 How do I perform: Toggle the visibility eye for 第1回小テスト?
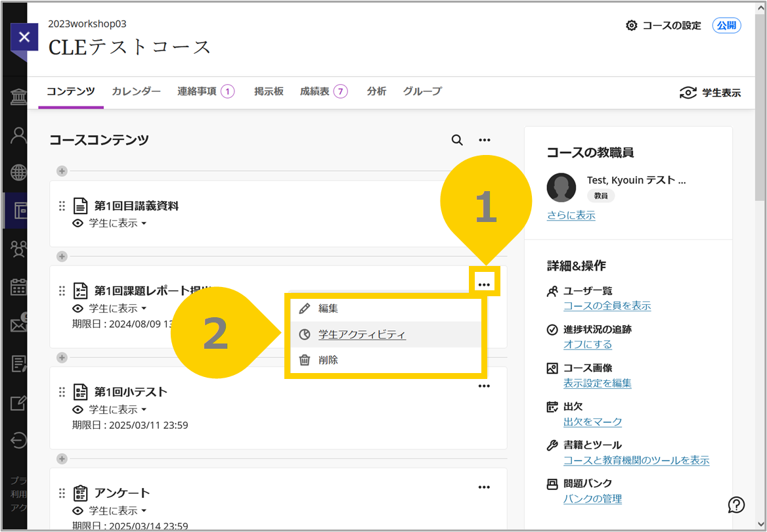(77, 410)
